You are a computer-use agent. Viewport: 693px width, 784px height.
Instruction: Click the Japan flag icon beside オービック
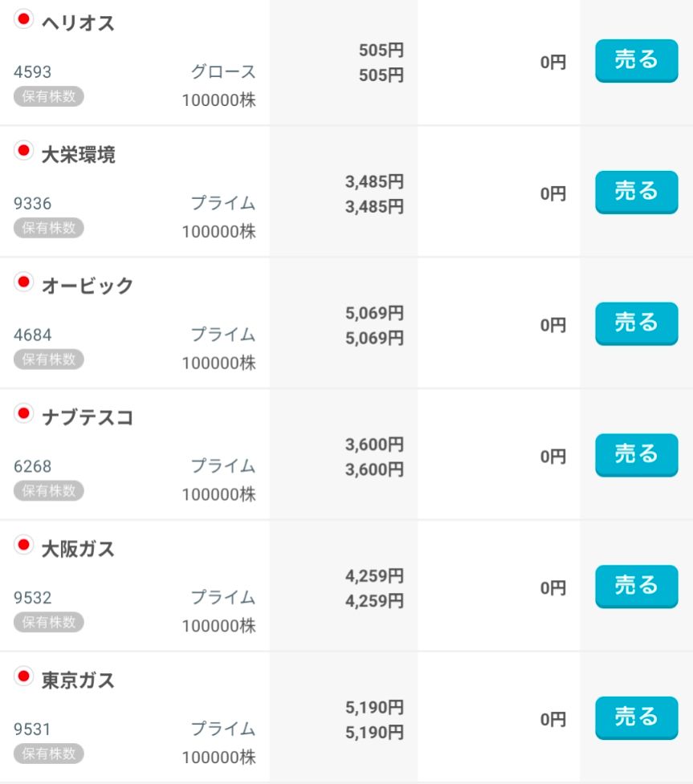[x=23, y=282]
